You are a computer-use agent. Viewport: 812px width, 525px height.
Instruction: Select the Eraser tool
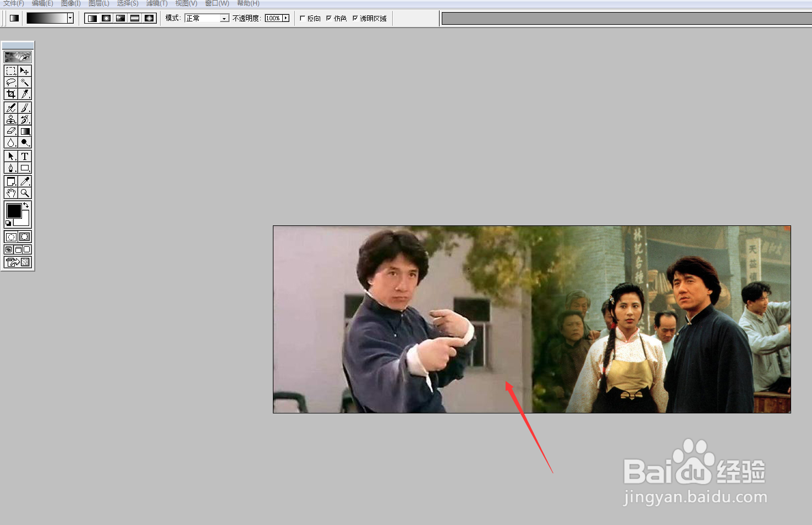(11, 131)
